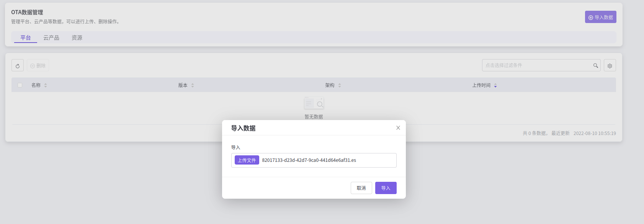Confirm with the 导入 button
The height and width of the screenshot is (224, 644).
386,188
